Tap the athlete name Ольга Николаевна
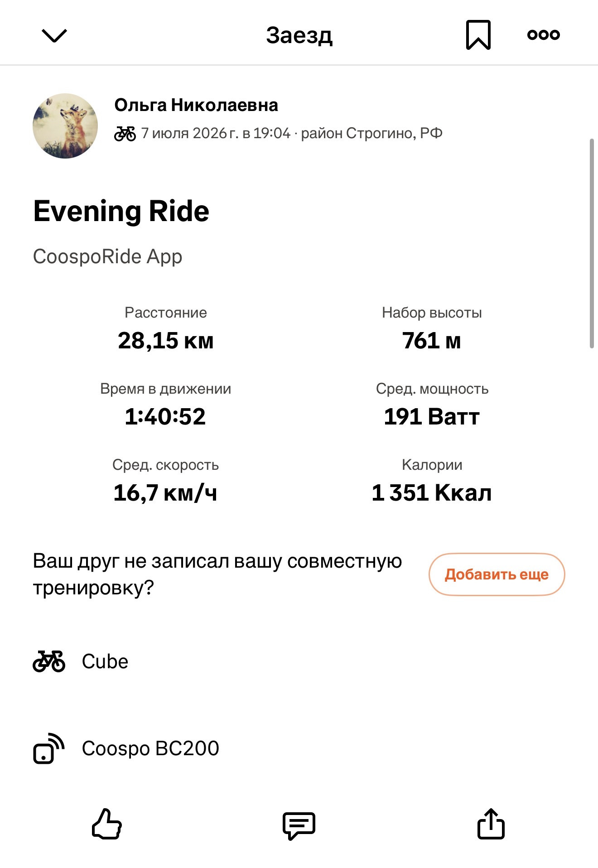The height and width of the screenshot is (868, 598). tap(196, 105)
